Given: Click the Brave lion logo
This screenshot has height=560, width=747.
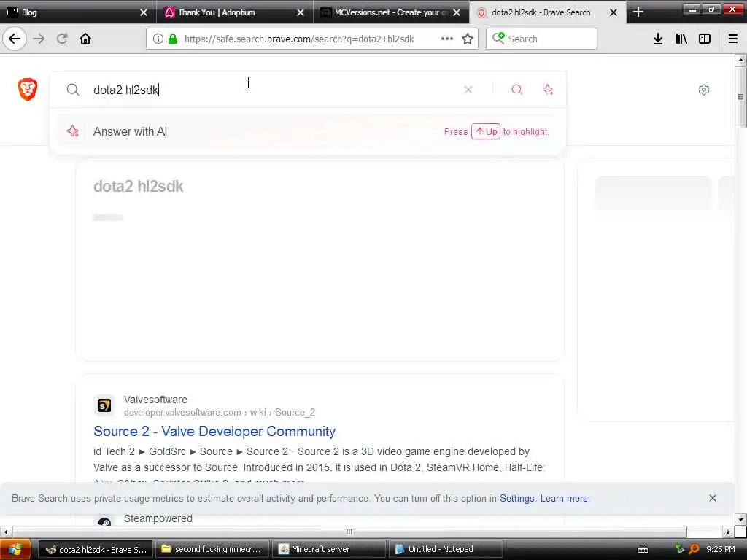Looking at the screenshot, I should click(x=28, y=89).
